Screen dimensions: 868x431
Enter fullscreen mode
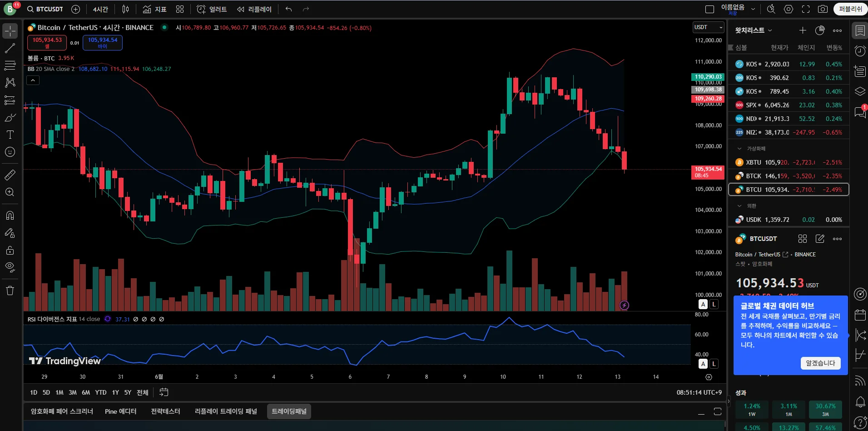(x=806, y=9)
